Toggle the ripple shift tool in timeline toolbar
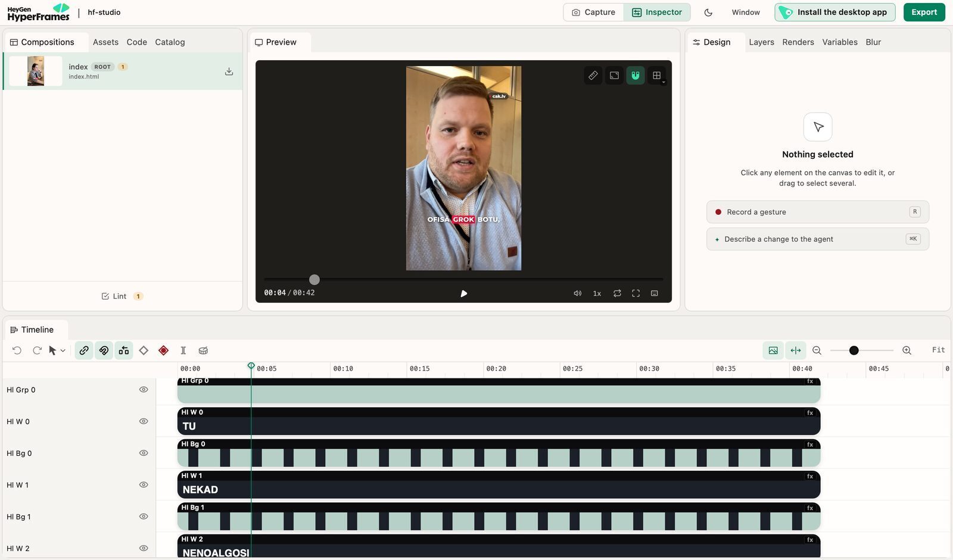The image size is (953, 560). coord(124,351)
